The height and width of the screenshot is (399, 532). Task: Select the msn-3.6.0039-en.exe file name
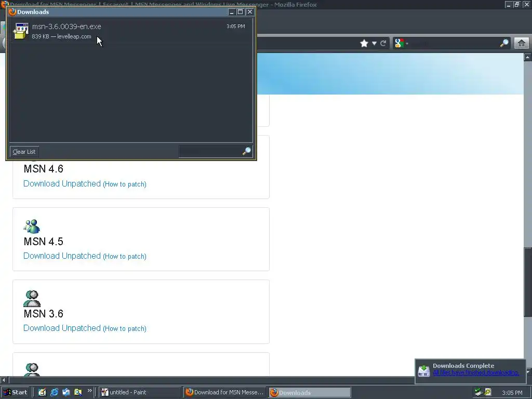point(66,26)
